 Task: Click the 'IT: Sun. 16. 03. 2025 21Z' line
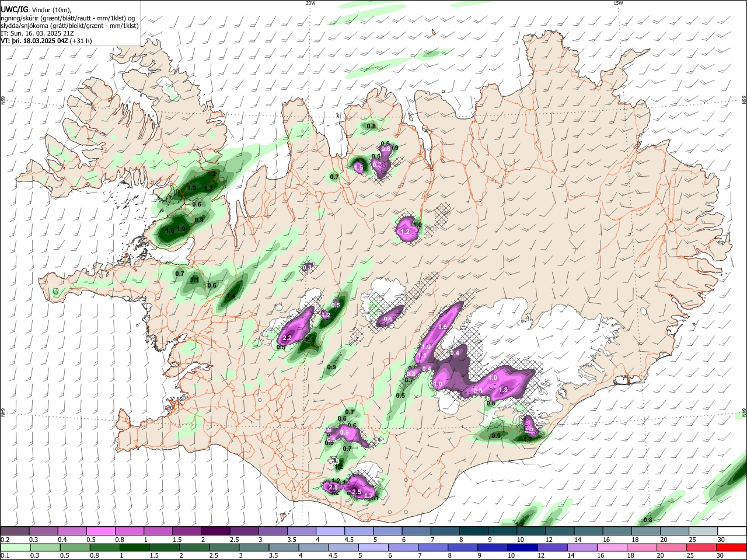tap(37, 33)
